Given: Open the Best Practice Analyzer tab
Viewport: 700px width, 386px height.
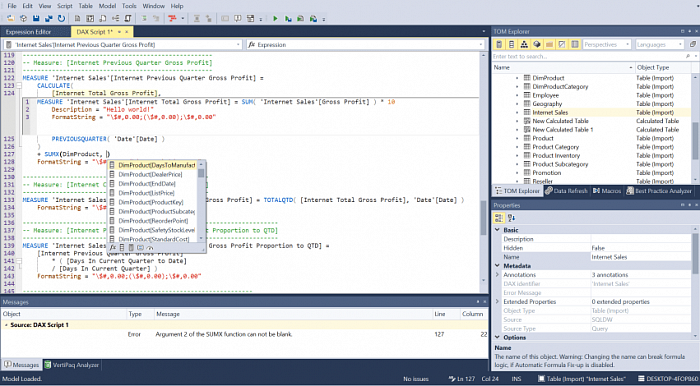Looking at the screenshot, I should [x=659, y=191].
